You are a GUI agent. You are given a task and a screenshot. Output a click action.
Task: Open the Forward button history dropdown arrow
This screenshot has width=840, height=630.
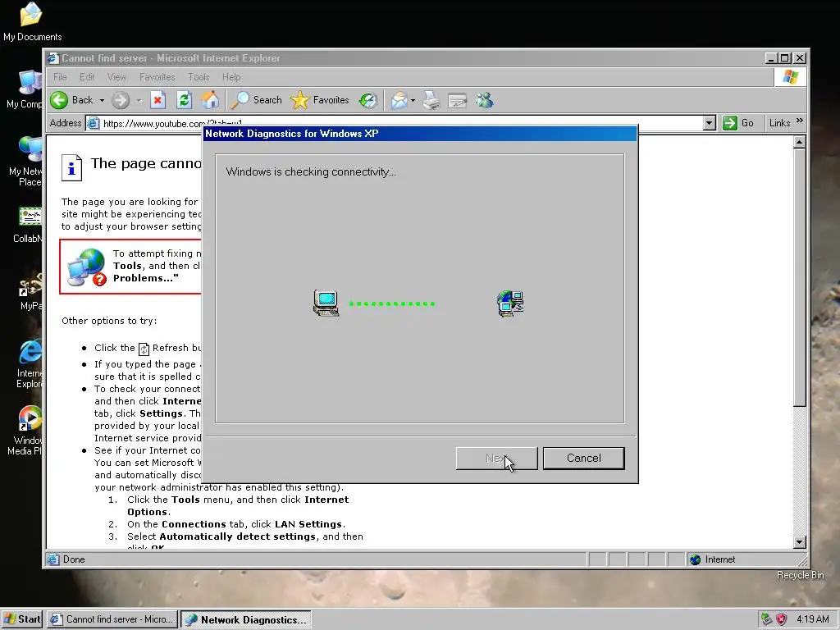pyautogui.click(x=139, y=100)
